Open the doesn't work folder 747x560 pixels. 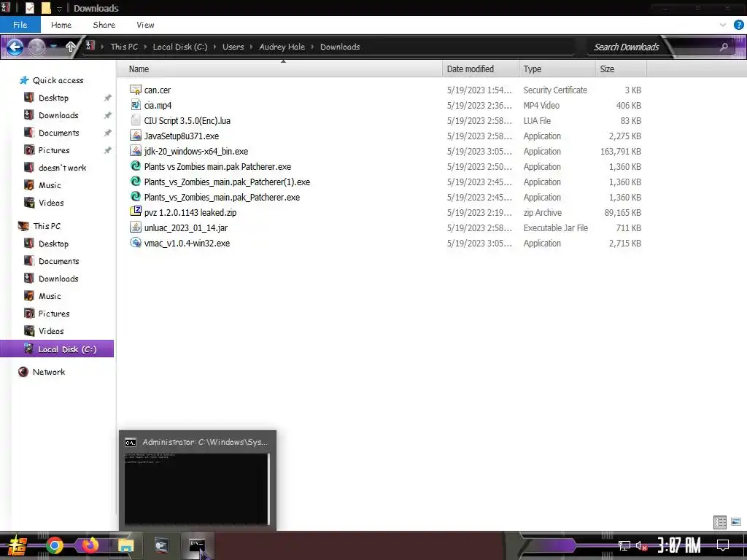click(x=62, y=168)
